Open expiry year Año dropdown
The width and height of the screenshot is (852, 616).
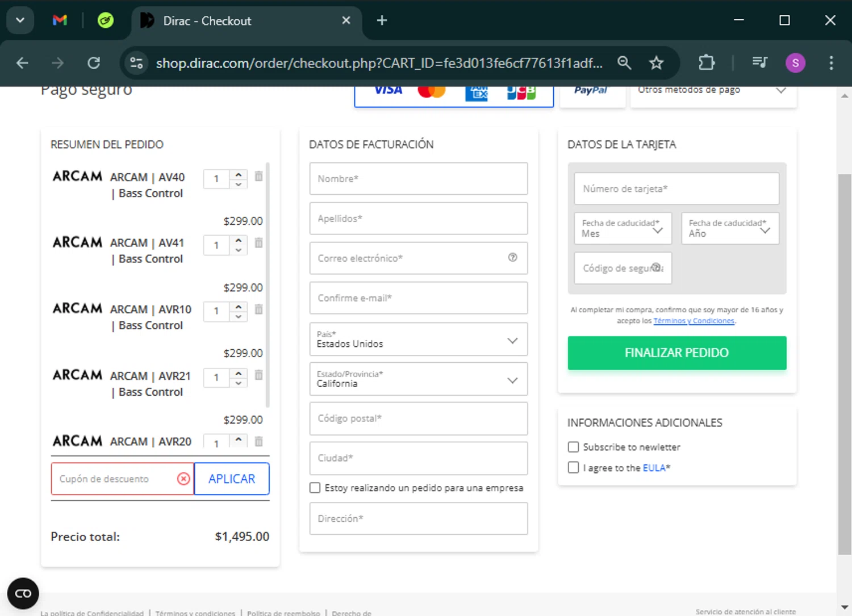point(730,228)
